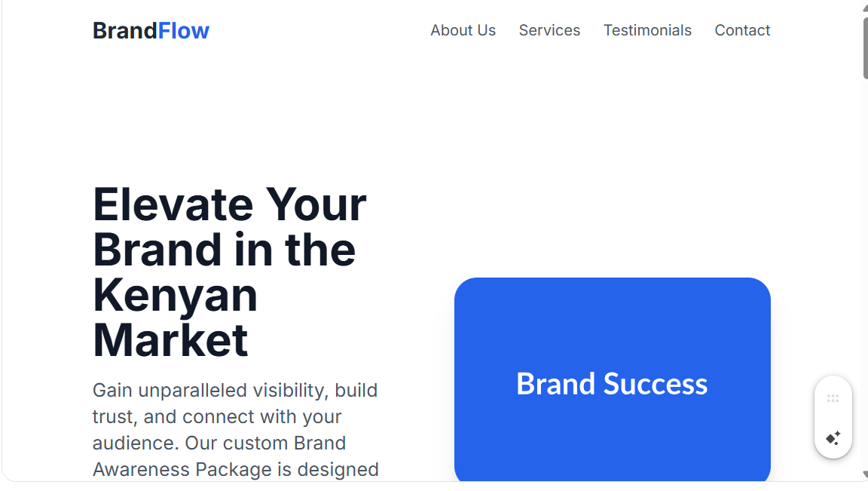Click the scroll-down arrow at bottom right
The image size is (868, 491).
(865, 474)
